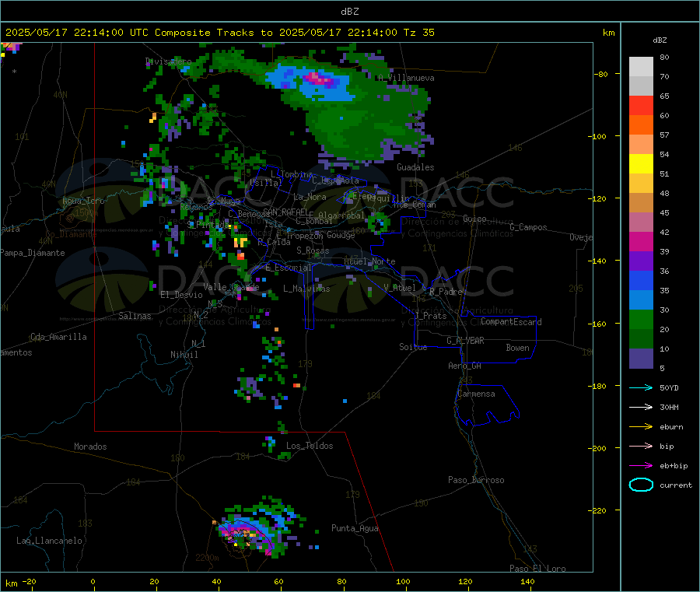Click the 80 dBZ white color swatch

pyautogui.click(x=641, y=67)
